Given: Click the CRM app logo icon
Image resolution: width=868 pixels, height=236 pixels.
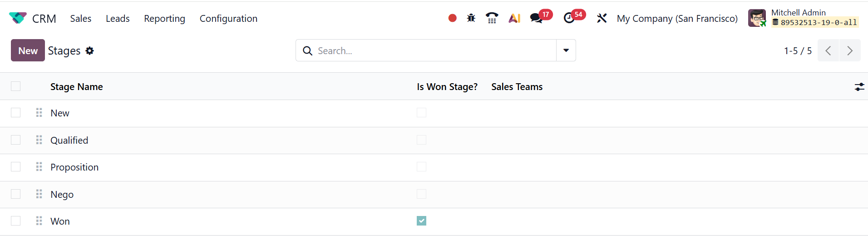Looking at the screenshot, I should (x=18, y=18).
